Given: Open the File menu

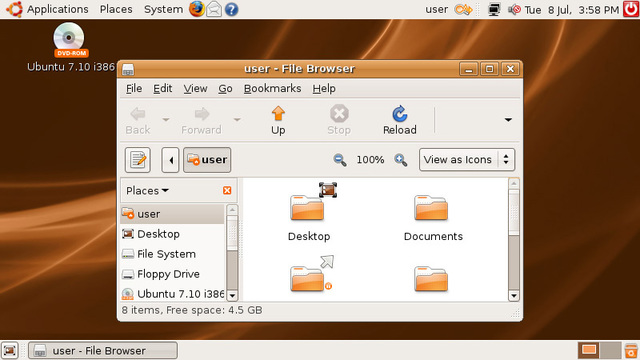Looking at the screenshot, I should 134,89.
